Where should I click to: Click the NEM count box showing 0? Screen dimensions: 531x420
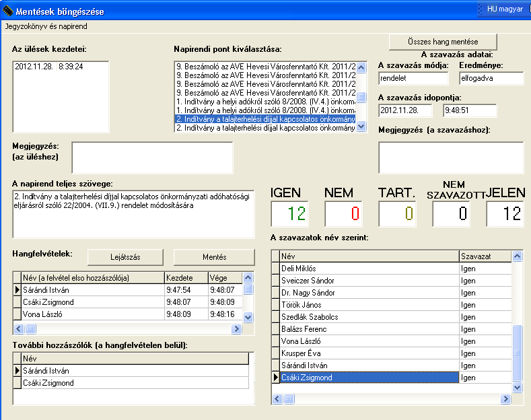pos(343,214)
